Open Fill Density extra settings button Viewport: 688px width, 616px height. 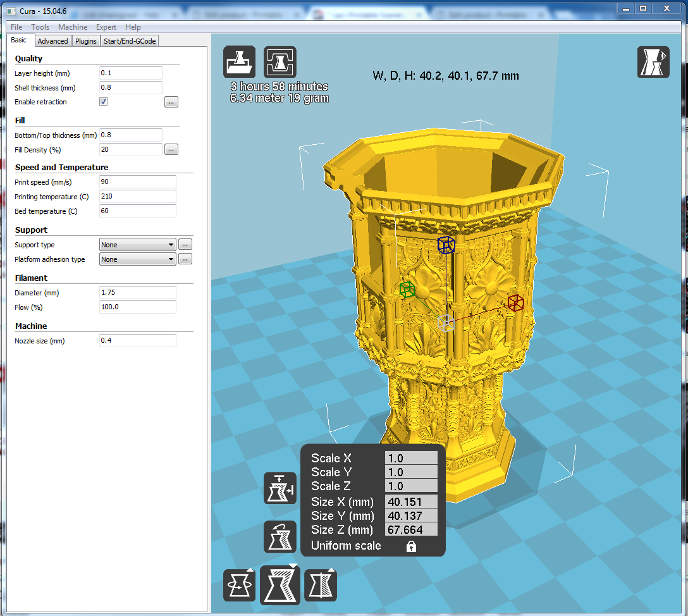point(171,150)
